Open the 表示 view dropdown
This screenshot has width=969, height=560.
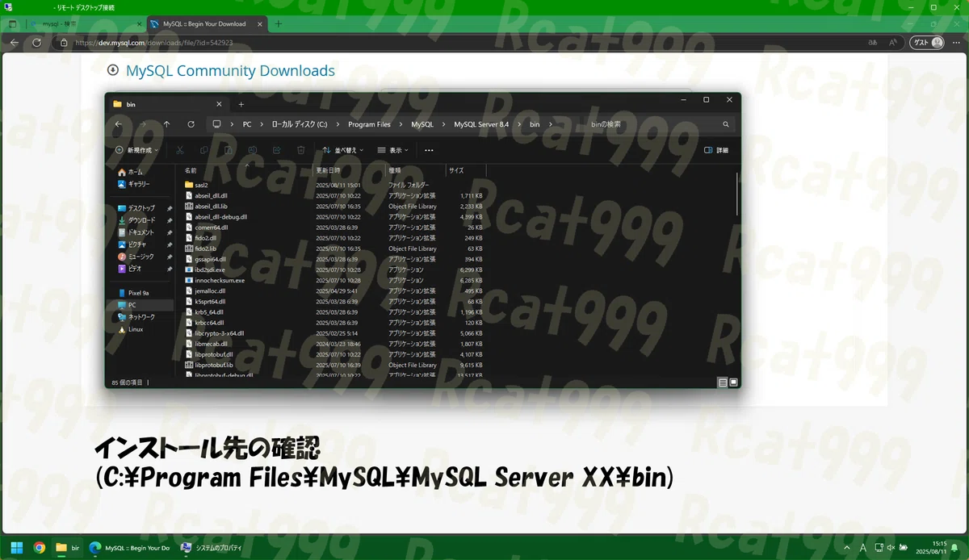coord(392,150)
